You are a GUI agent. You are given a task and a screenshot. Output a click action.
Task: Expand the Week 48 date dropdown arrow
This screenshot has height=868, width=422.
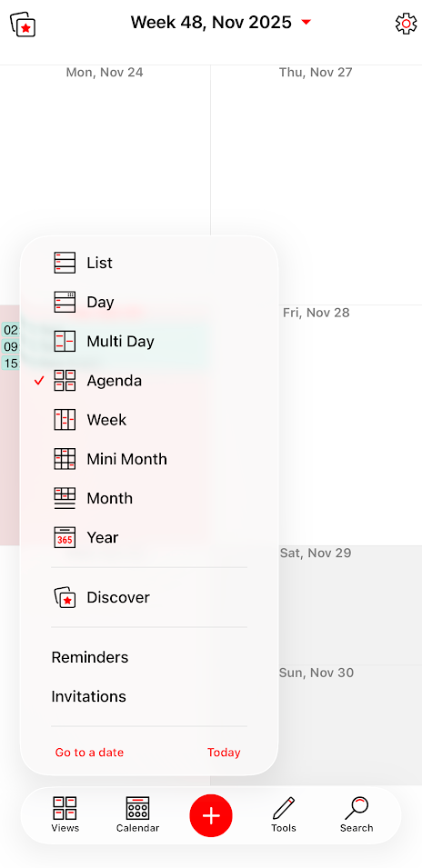tap(306, 22)
